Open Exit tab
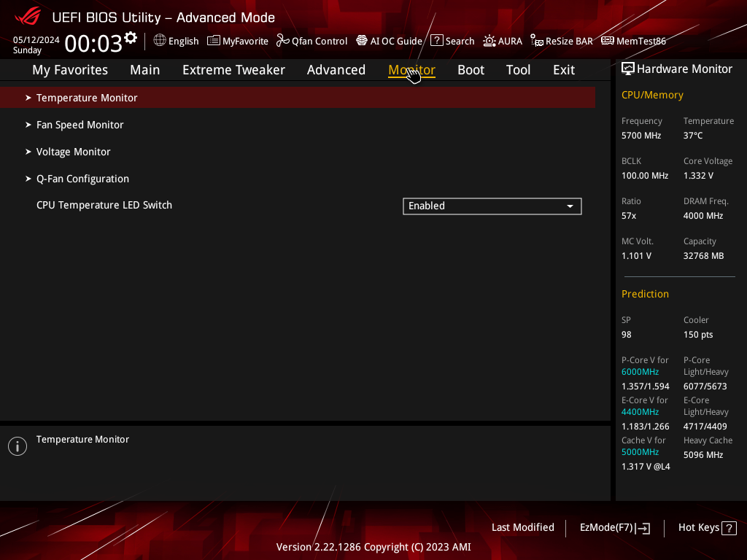 [x=564, y=70]
